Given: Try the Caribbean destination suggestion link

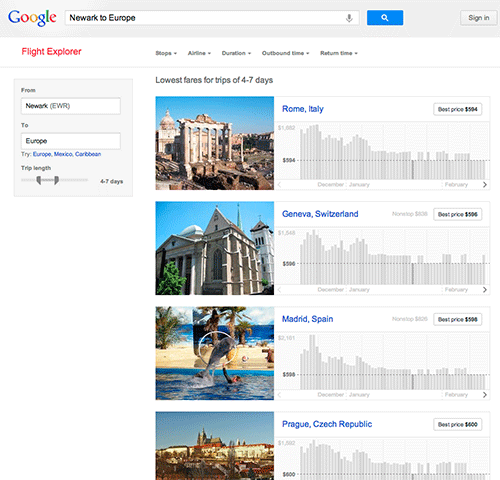Looking at the screenshot, I should pyautogui.click(x=88, y=154).
